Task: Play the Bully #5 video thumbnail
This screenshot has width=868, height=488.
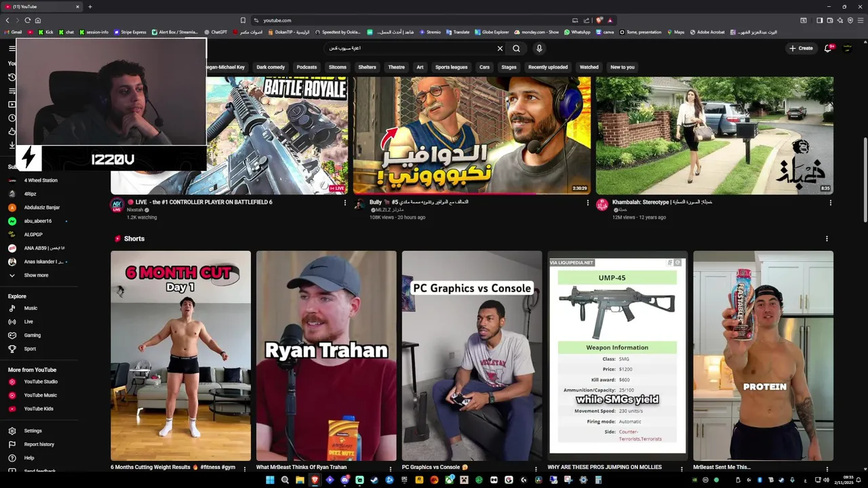Action: click(x=471, y=136)
